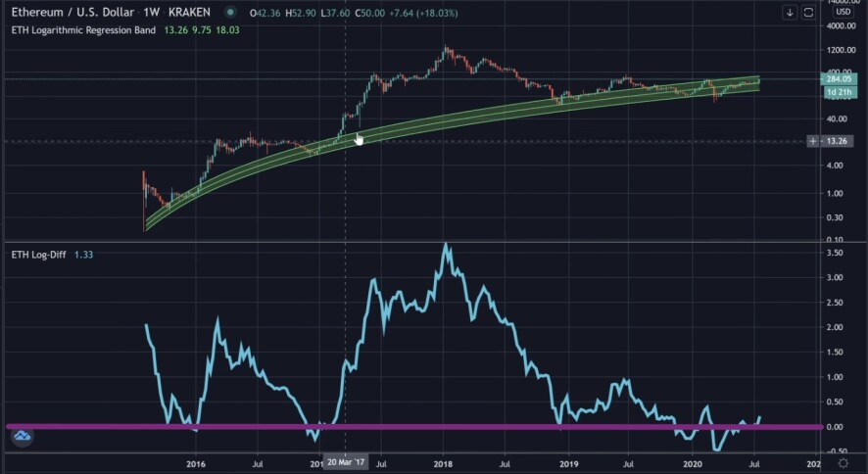This screenshot has height=474, width=868.
Task: Click the plus button beside 13.26 price
Action: 812,141
